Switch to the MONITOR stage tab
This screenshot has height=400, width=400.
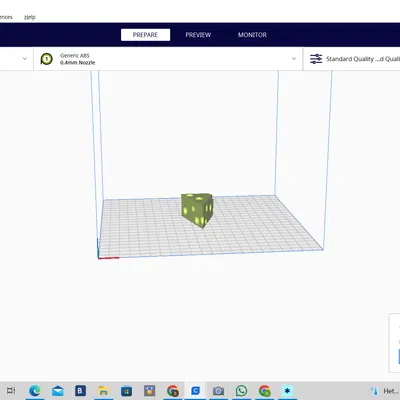tap(252, 35)
